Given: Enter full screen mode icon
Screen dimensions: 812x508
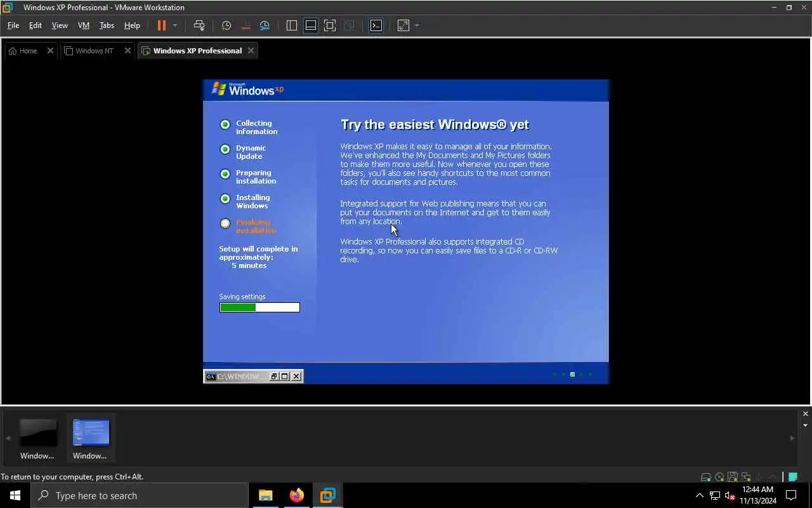Looking at the screenshot, I should [x=330, y=25].
